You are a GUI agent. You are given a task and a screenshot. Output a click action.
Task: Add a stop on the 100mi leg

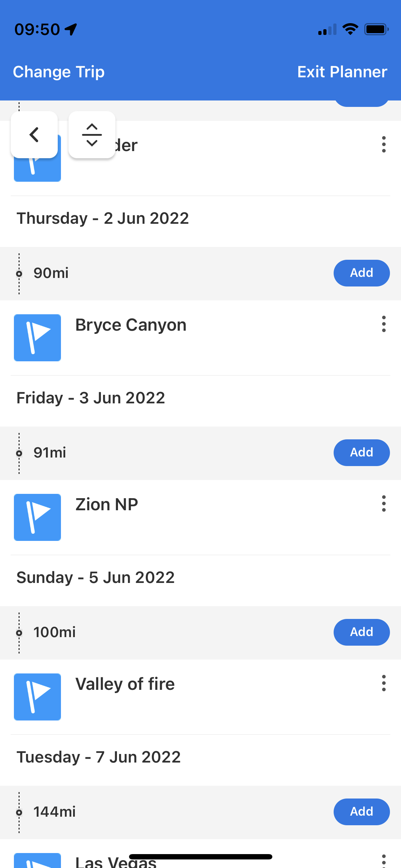point(361,632)
